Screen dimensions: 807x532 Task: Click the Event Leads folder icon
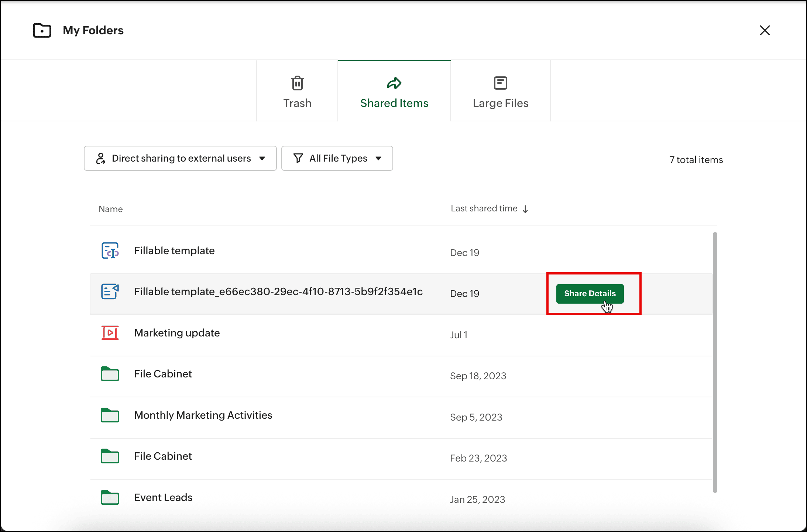(x=110, y=498)
